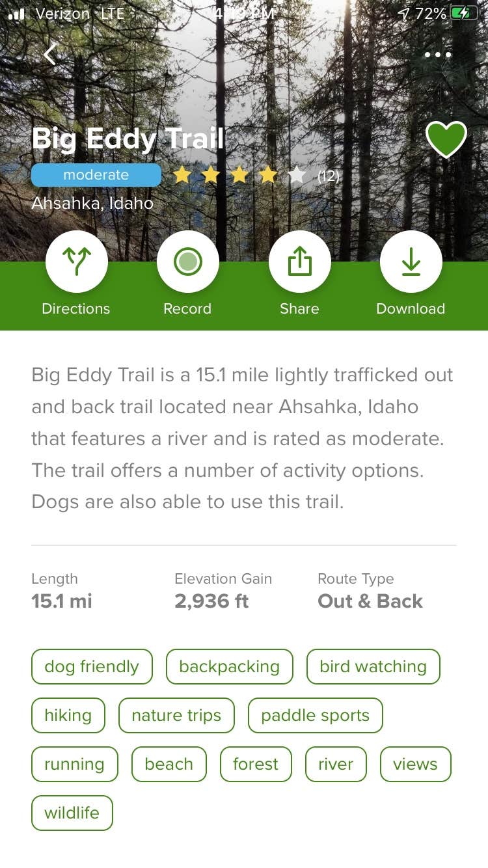Image resolution: width=488 pixels, height=868 pixels.
Task: Select the paddle sports tag
Action: (315, 715)
